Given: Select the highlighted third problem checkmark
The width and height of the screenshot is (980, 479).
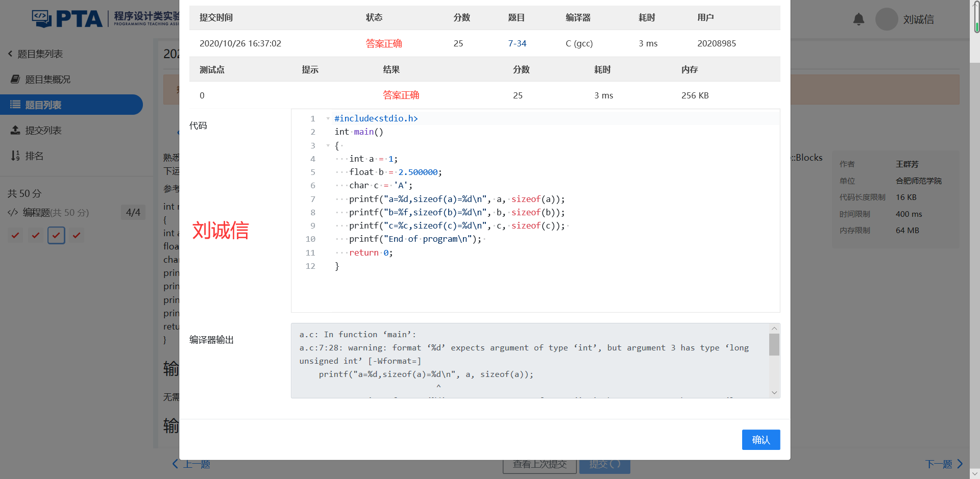Looking at the screenshot, I should (56, 235).
